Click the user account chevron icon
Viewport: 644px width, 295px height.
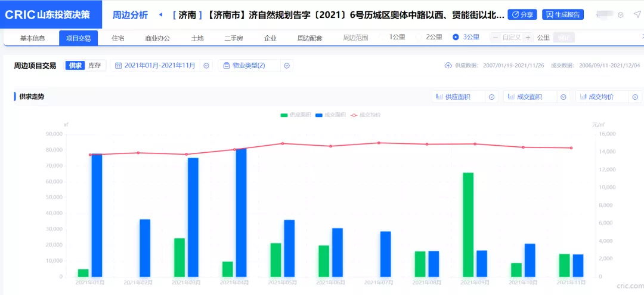point(621,15)
